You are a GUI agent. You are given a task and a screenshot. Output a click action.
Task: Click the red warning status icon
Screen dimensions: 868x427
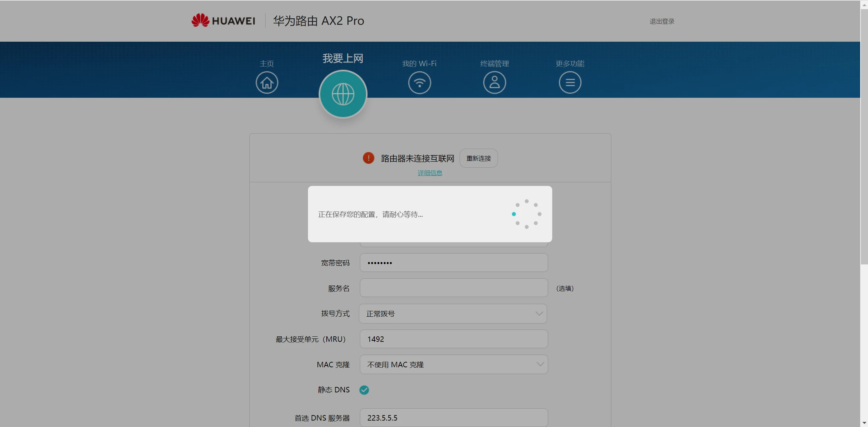(368, 158)
